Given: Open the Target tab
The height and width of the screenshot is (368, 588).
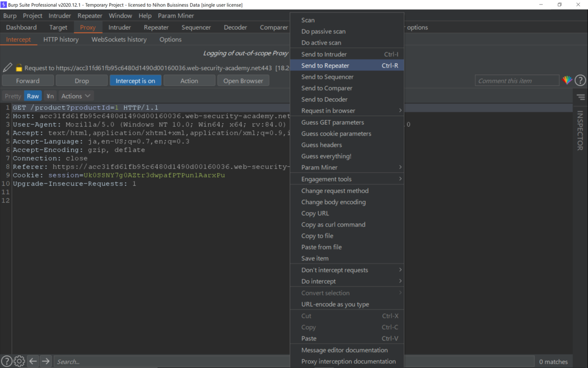Looking at the screenshot, I should [x=58, y=27].
